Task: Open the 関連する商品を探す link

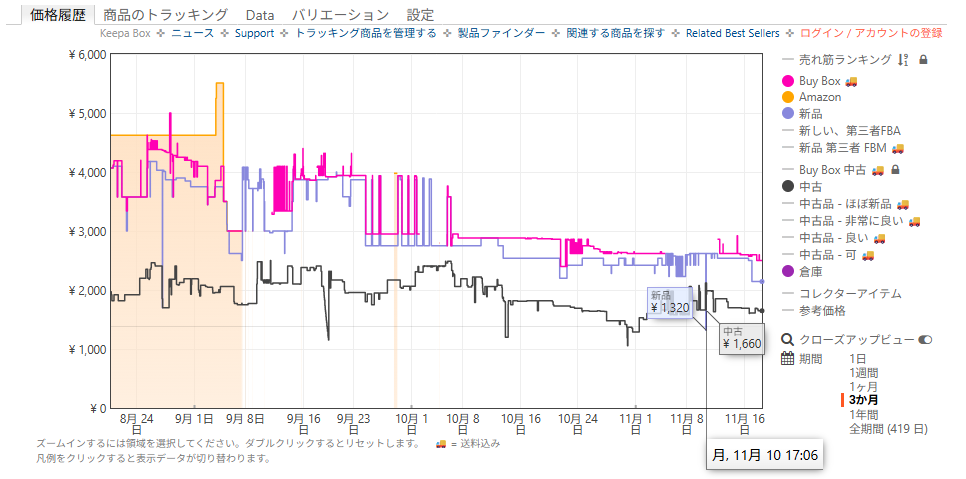Action: click(615, 33)
